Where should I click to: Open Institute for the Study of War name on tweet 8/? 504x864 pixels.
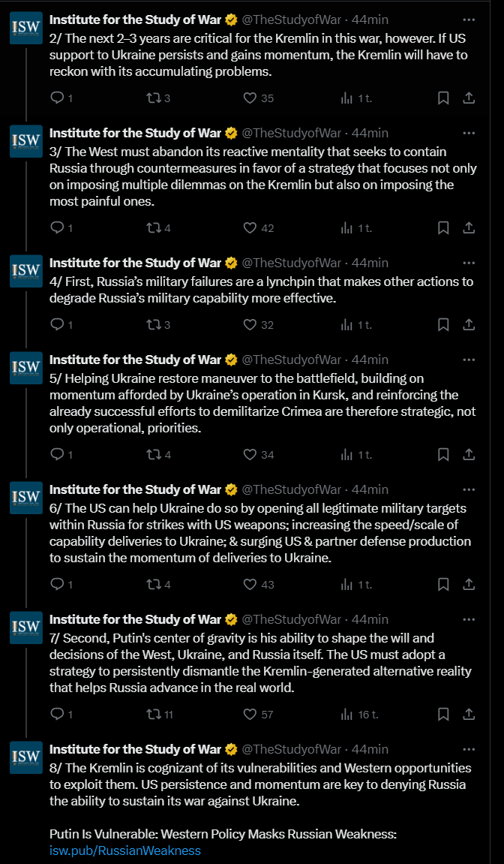coord(136,749)
